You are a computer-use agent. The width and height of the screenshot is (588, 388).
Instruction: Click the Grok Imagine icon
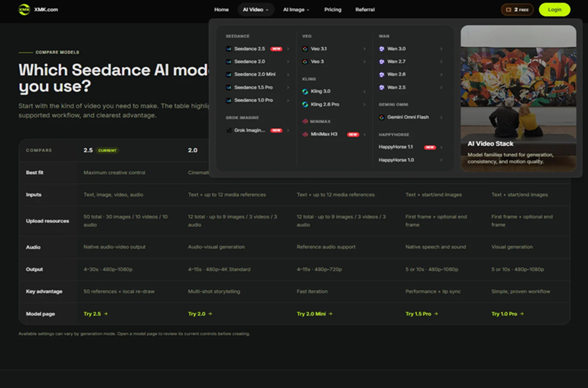click(229, 131)
